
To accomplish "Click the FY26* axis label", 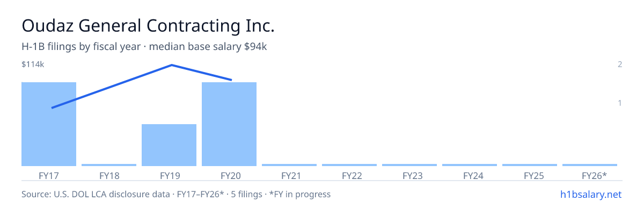I will tap(594, 175).
